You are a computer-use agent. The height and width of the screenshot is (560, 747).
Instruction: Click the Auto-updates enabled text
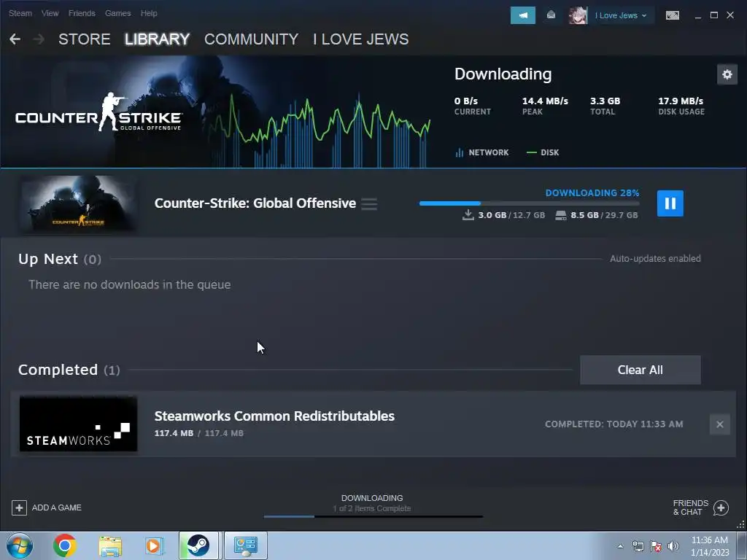pyautogui.click(x=655, y=259)
